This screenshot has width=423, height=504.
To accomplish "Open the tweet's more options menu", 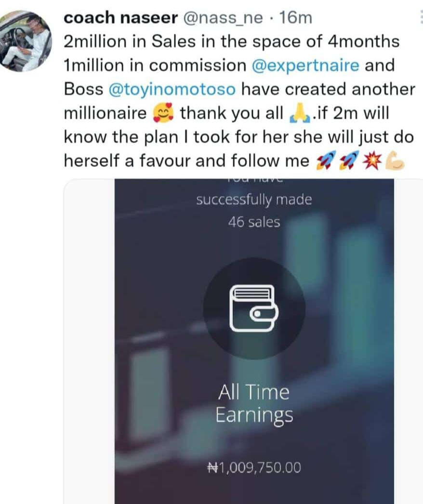I will point(421,17).
